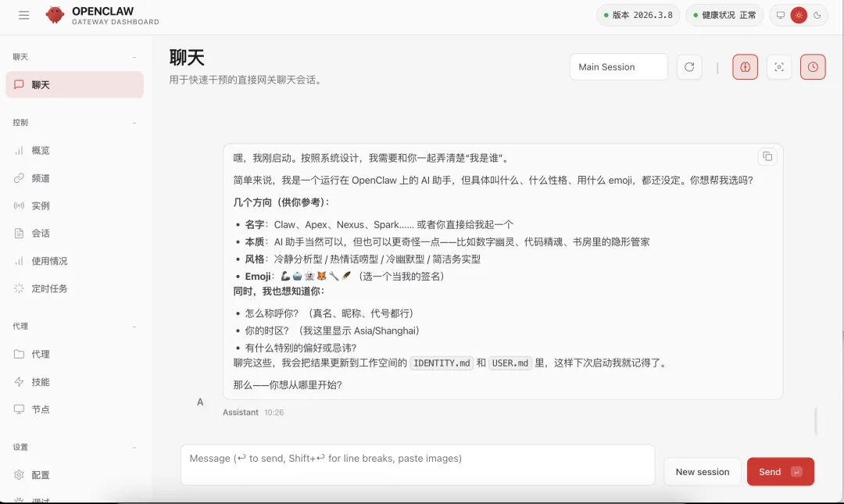Click the 会话 document icon
Screen dimensions: 844x504
click(x=19, y=233)
